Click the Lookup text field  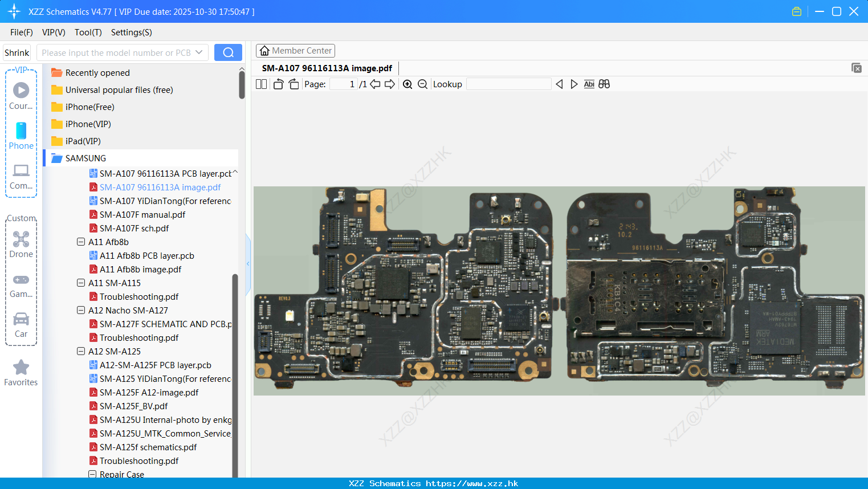pyautogui.click(x=509, y=84)
